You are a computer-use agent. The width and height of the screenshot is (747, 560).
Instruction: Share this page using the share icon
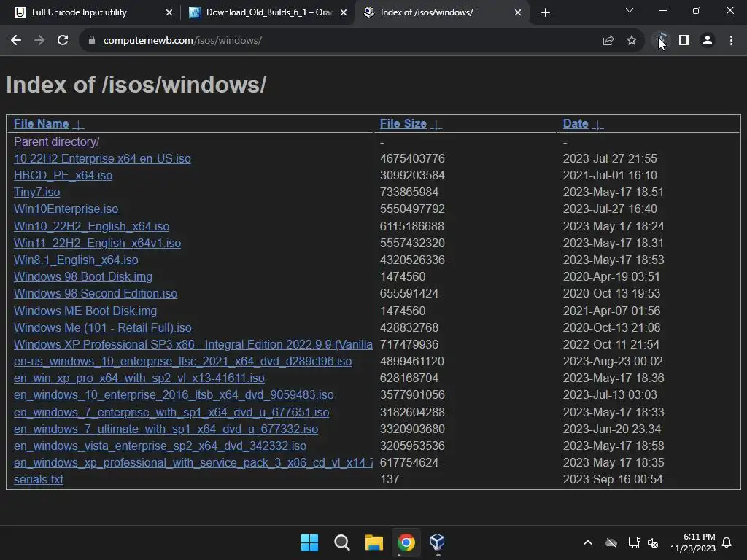pyautogui.click(x=608, y=41)
